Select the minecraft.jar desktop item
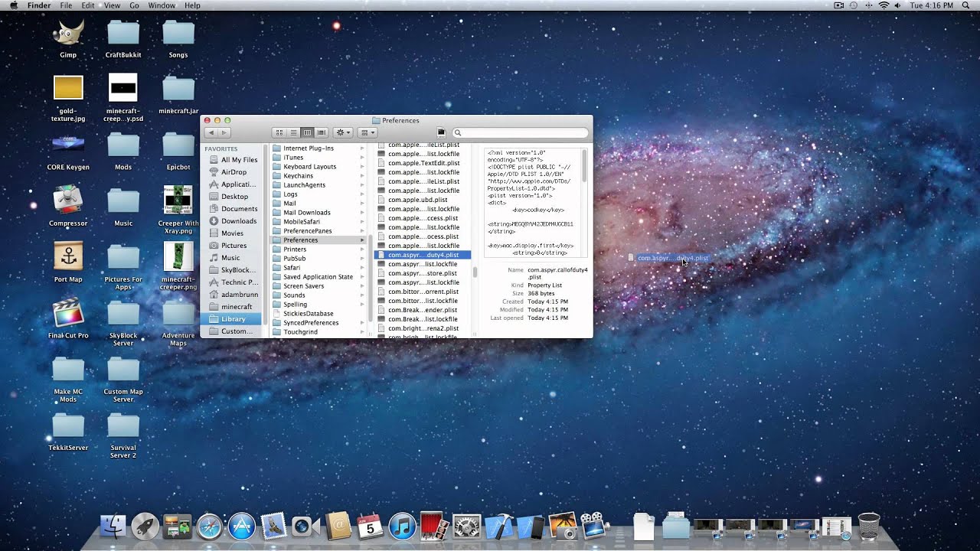Image resolution: width=980 pixels, height=551 pixels. tap(178, 89)
